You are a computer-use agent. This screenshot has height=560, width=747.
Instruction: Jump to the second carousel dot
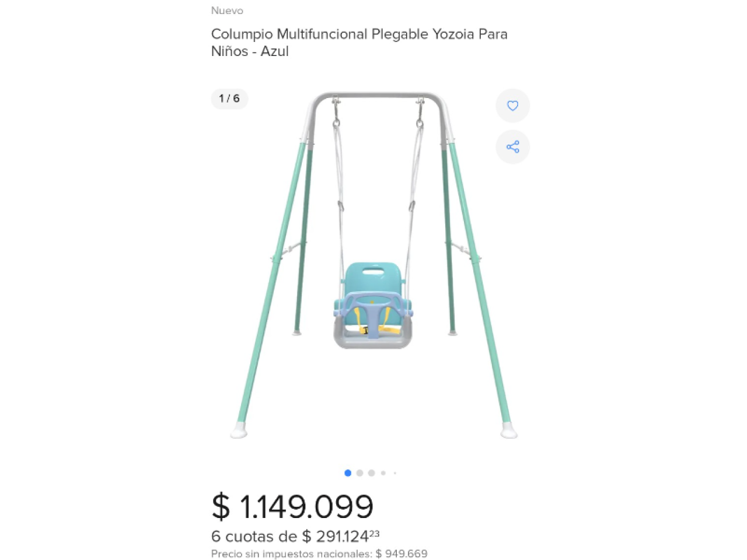pyautogui.click(x=359, y=473)
